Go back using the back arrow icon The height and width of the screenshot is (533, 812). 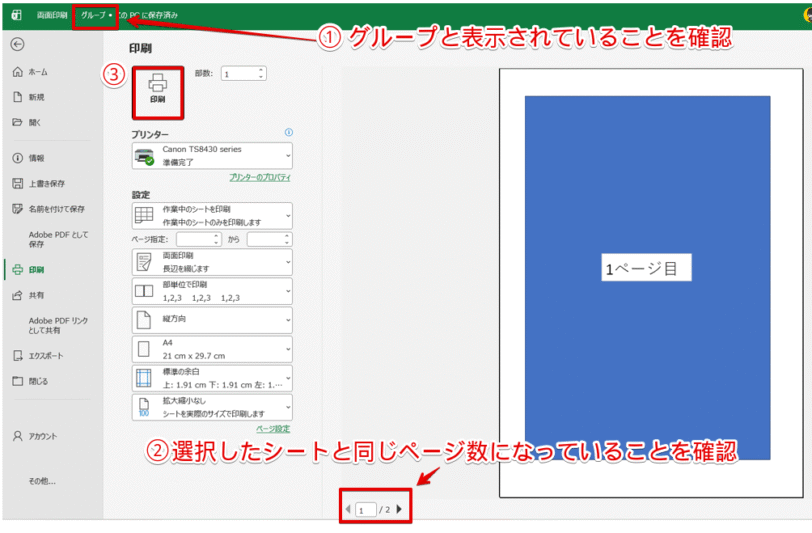18,45
